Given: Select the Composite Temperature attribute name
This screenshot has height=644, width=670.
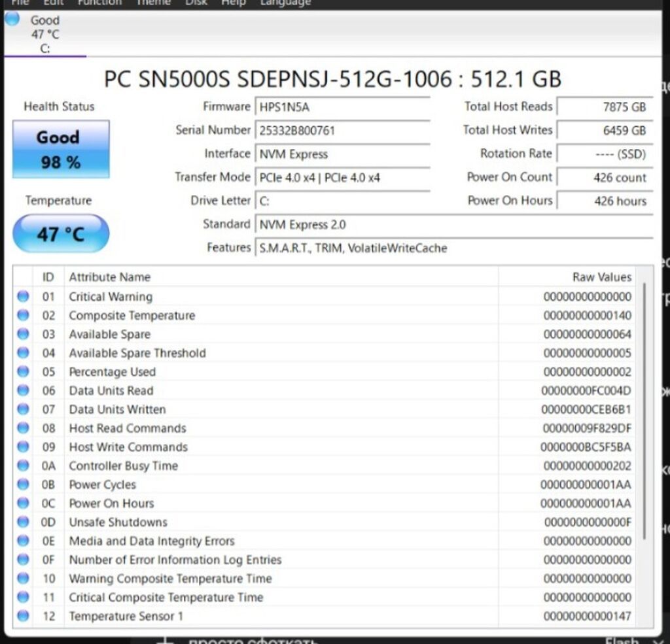Looking at the screenshot, I should pyautogui.click(x=132, y=315).
